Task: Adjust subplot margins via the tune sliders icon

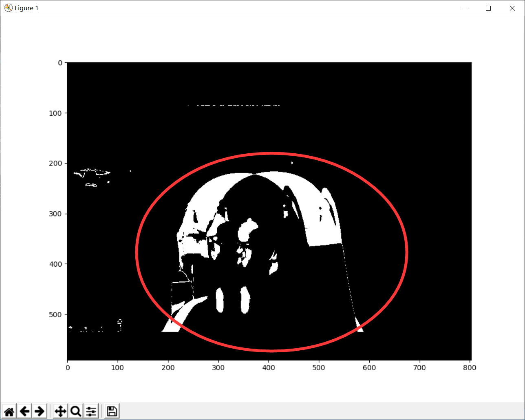Action: pyautogui.click(x=90, y=411)
